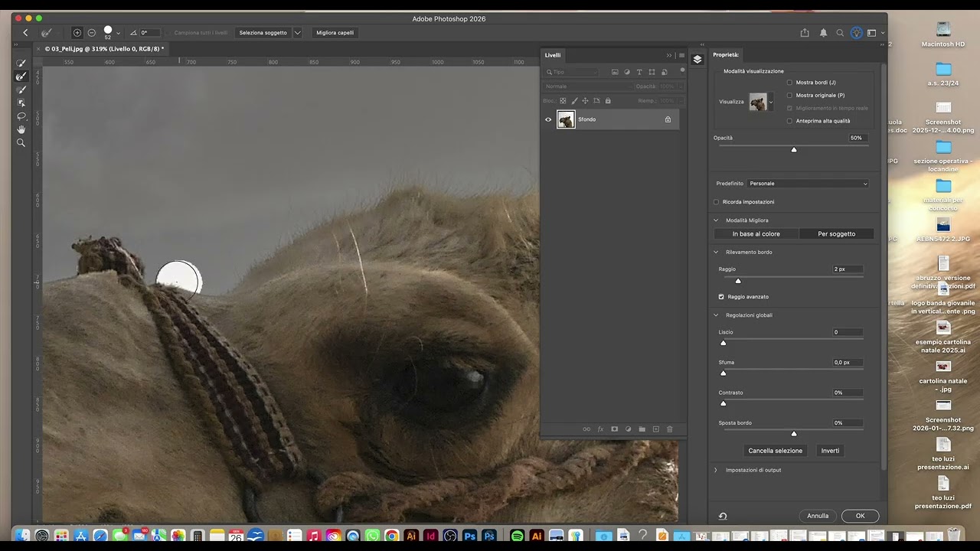Collapse the Modalità Migliora section

tap(717, 220)
